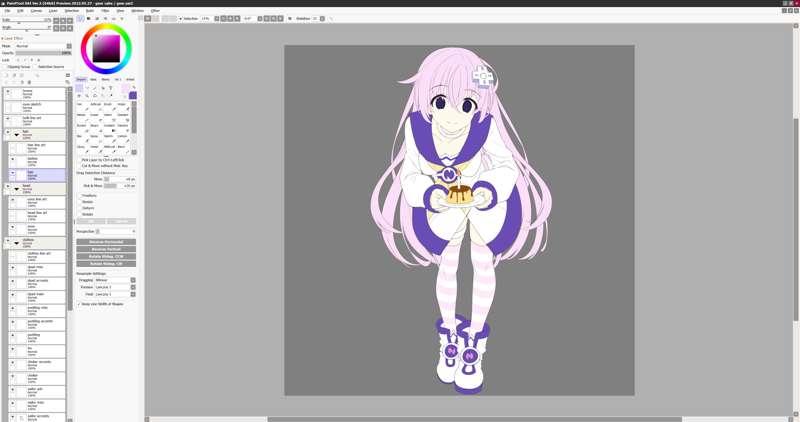800x422 pixels.
Task: Click the Undo button in top toolbar
Action: point(148,18)
